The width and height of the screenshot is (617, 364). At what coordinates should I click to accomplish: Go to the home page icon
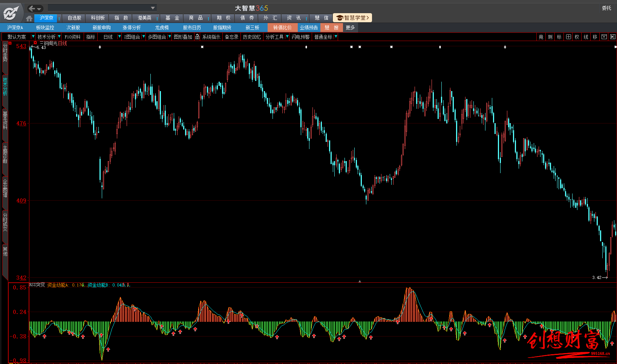pyautogui.click(x=29, y=18)
